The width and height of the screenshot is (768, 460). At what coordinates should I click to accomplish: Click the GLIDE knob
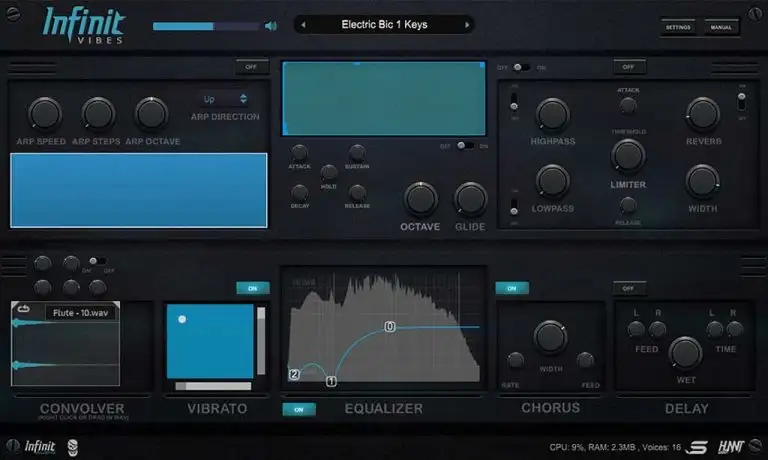pyautogui.click(x=470, y=199)
